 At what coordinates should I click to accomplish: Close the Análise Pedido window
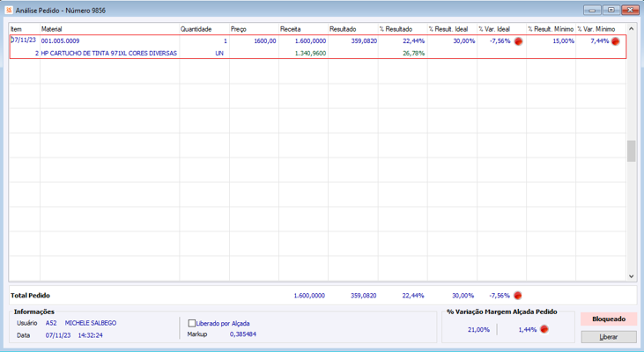[x=630, y=10]
